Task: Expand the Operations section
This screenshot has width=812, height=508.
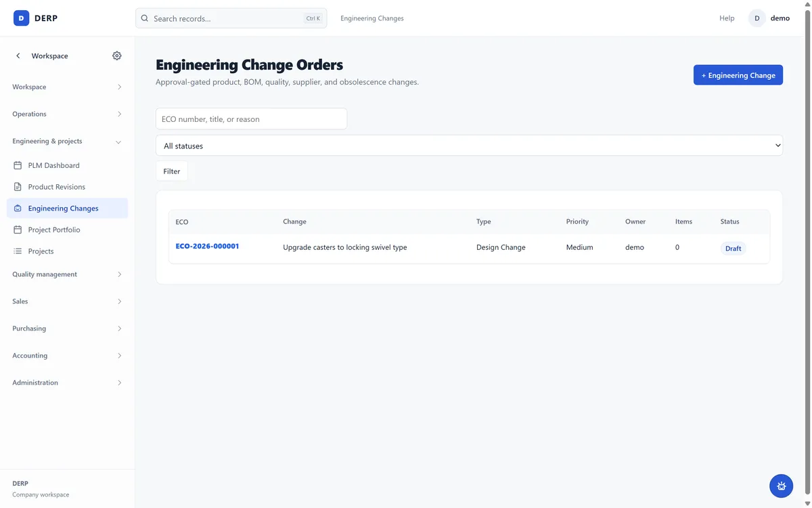Action: pyautogui.click(x=67, y=114)
